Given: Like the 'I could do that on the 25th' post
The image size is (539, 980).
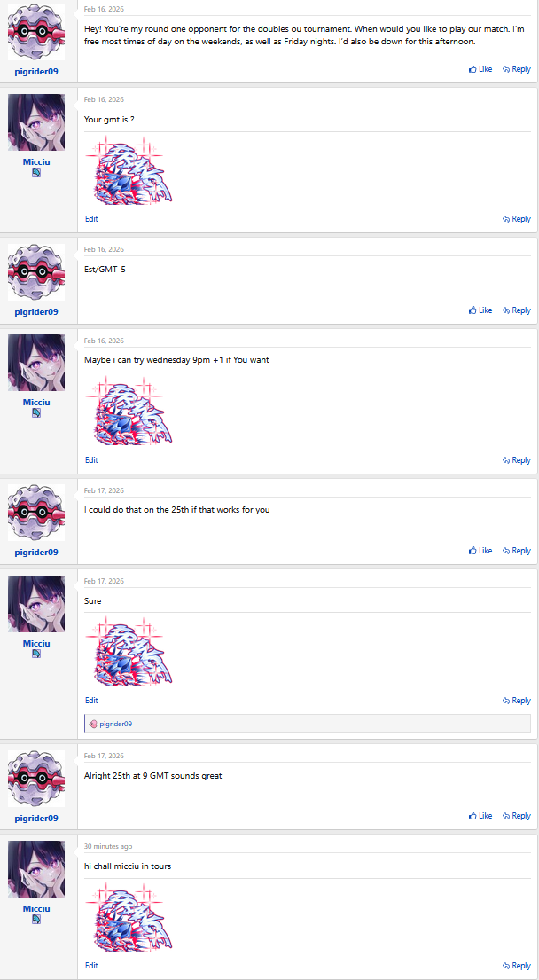Looking at the screenshot, I should pos(480,551).
